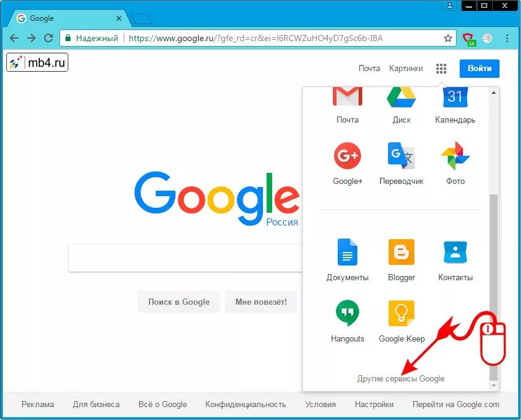Open the gray globe extension icon
This screenshot has height=420, width=521.
point(487,38)
